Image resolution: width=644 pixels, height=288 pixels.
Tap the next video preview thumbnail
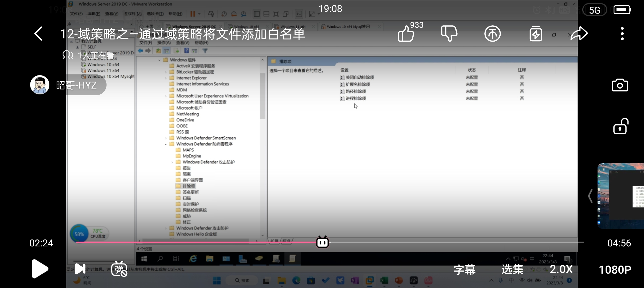(621, 196)
